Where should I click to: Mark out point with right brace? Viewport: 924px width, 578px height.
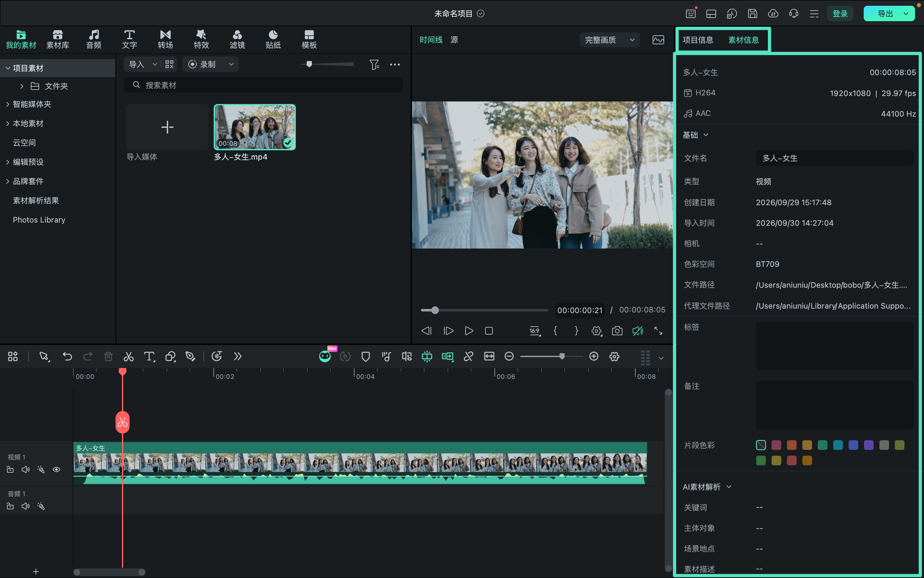(576, 331)
